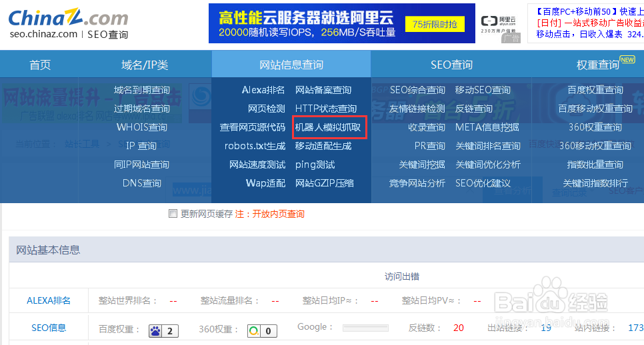This screenshot has width=644, height=345.
Task: Click the 网站基本信息 section header
Action: click(48, 250)
